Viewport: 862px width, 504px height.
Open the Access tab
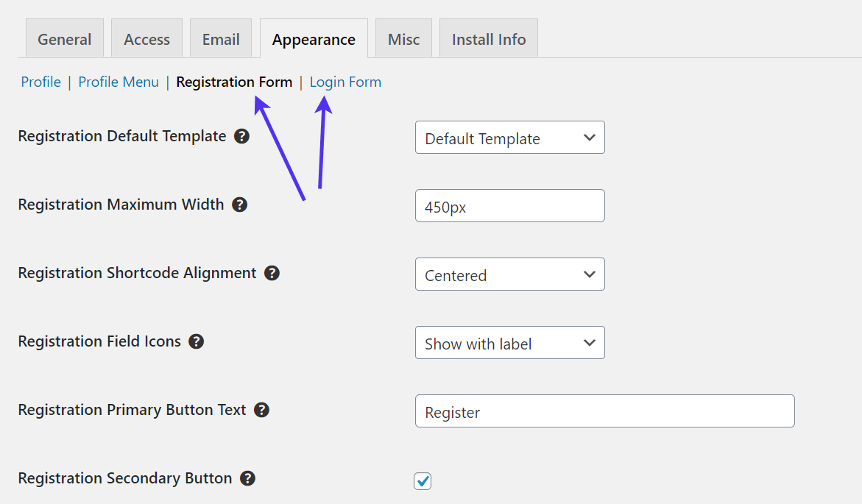(146, 38)
